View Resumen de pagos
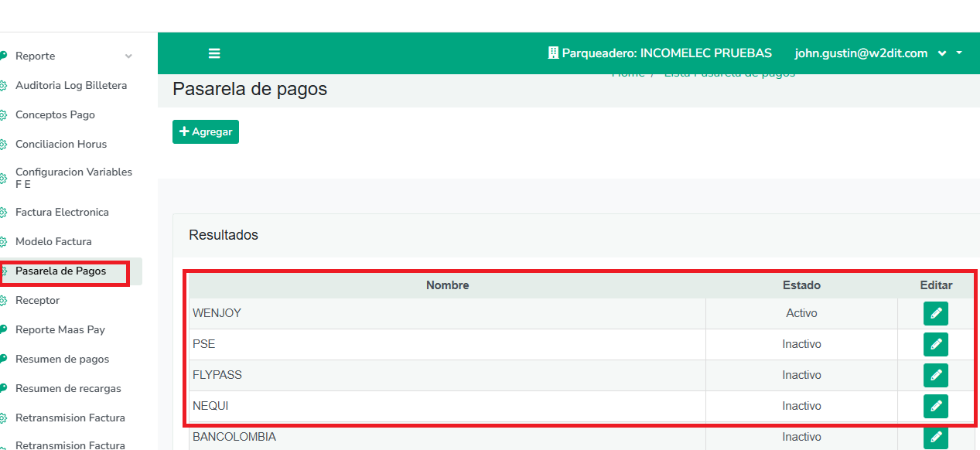The width and height of the screenshot is (980, 450). tap(62, 360)
